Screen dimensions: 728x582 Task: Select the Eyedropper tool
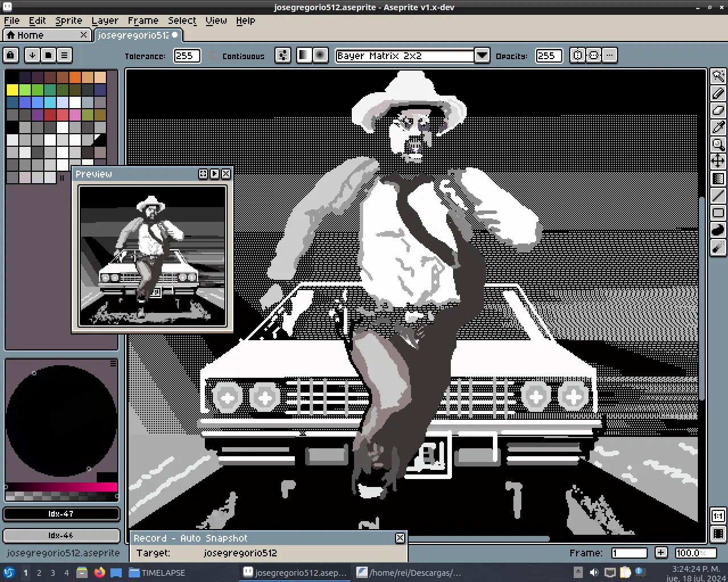tap(718, 127)
